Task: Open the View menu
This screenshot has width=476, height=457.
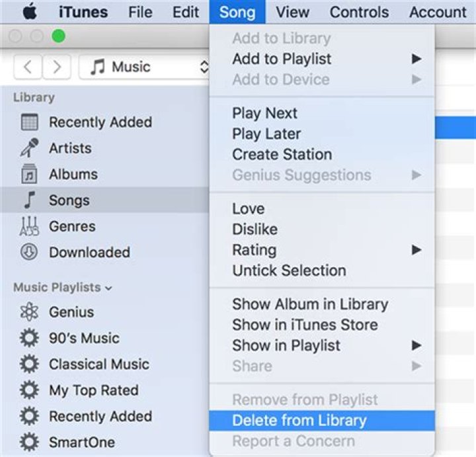Action: point(293,12)
